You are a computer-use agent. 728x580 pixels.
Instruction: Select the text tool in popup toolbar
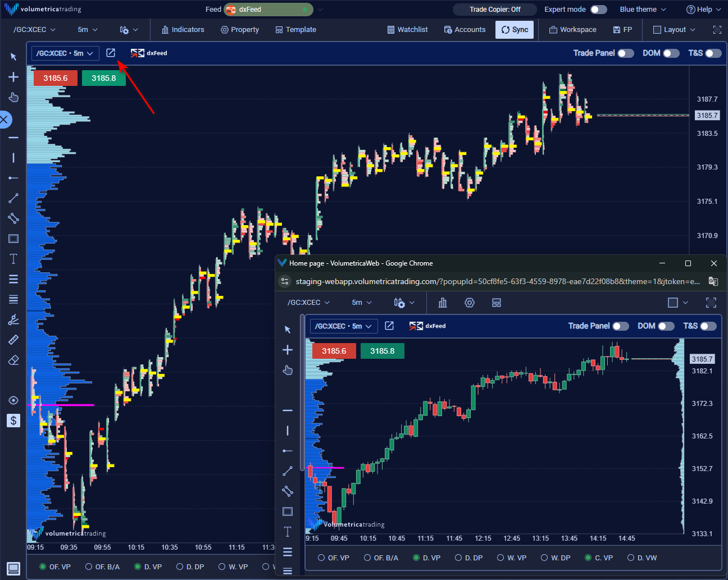(x=288, y=532)
